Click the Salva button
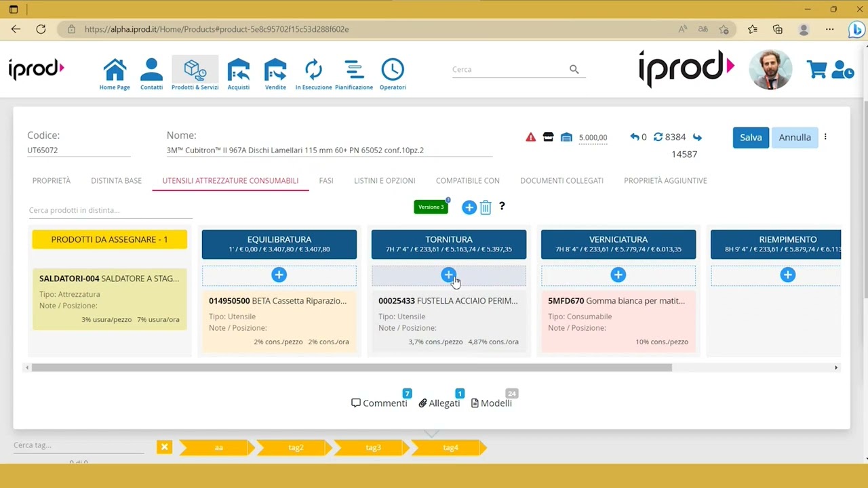 pyautogui.click(x=751, y=137)
